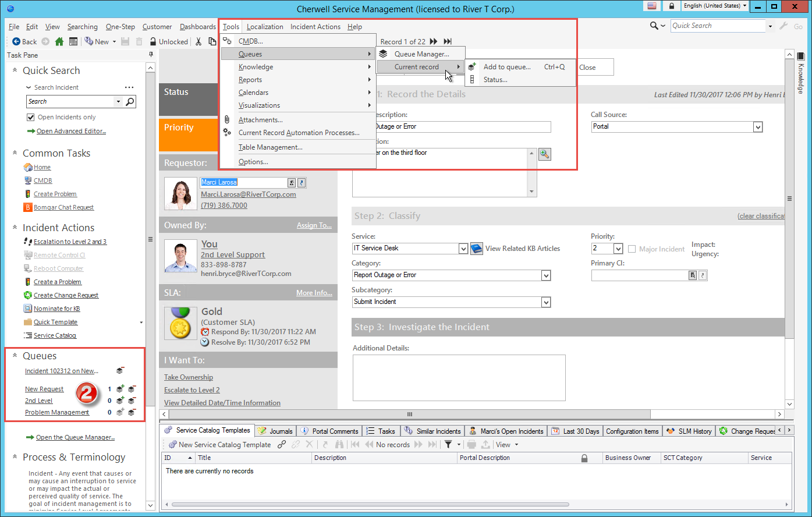
Task: Click the Quick Search input field
Action: pyautogui.click(x=718, y=26)
